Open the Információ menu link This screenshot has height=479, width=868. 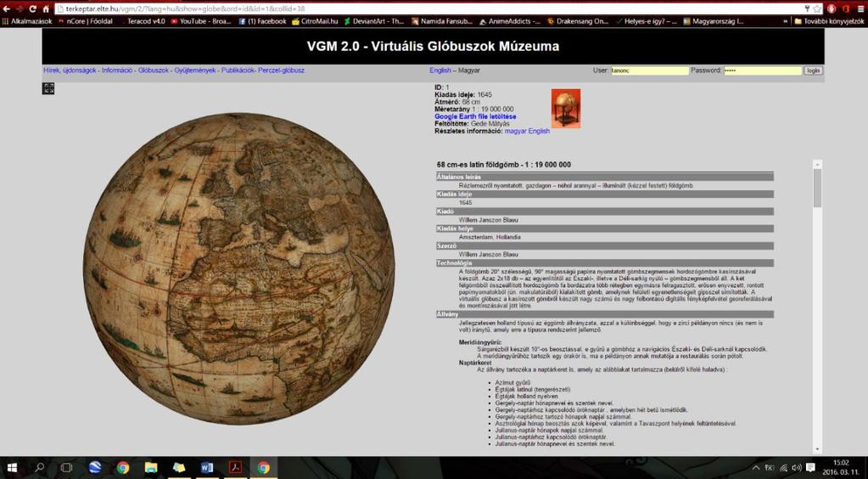pyautogui.click(x=117, y=70)
